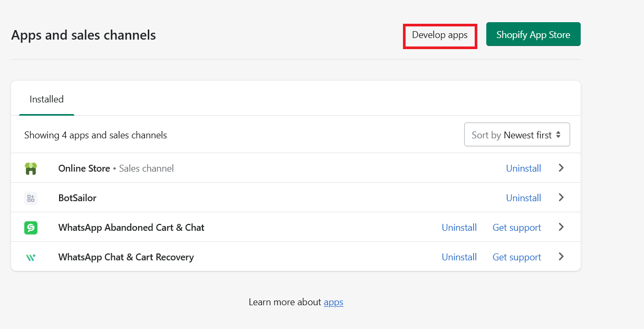Select the BotSailor app name
This screenshot has width=644, height=329.
78,198
